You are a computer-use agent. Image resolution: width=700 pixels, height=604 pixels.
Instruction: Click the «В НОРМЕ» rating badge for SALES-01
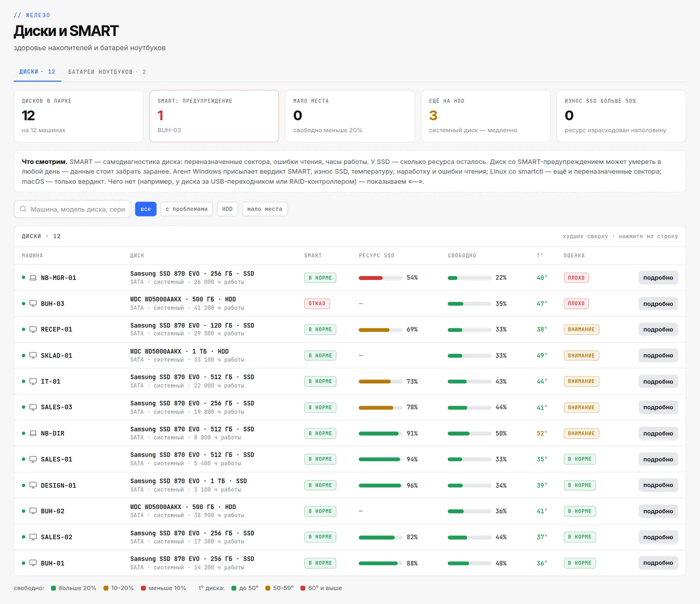[580, 459]
